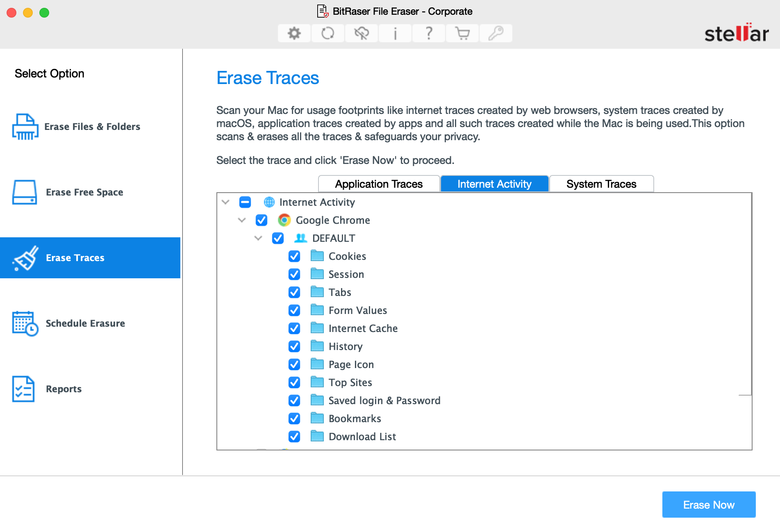
Task: Click the Erase Traces brush icon
Action: click(25, 258)
